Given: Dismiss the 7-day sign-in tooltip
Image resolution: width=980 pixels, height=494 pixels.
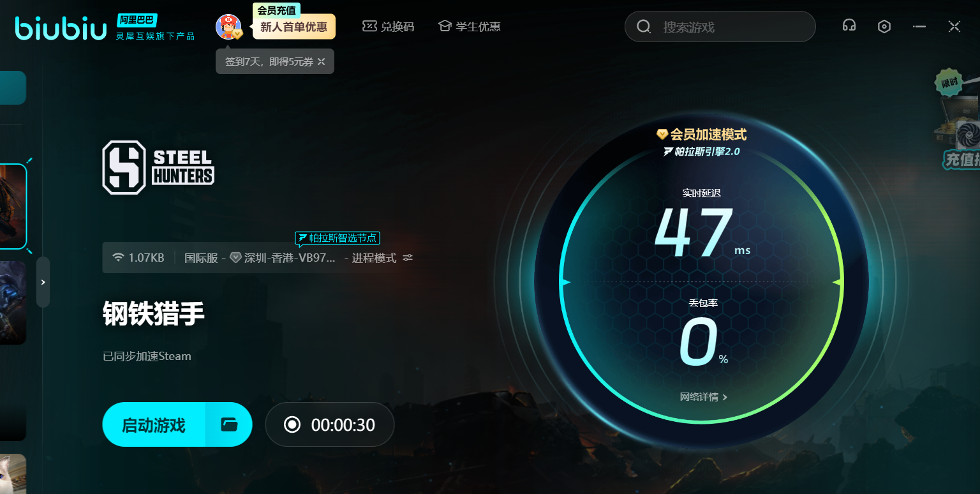Looking at the screenshot, I should coord(322,62).
